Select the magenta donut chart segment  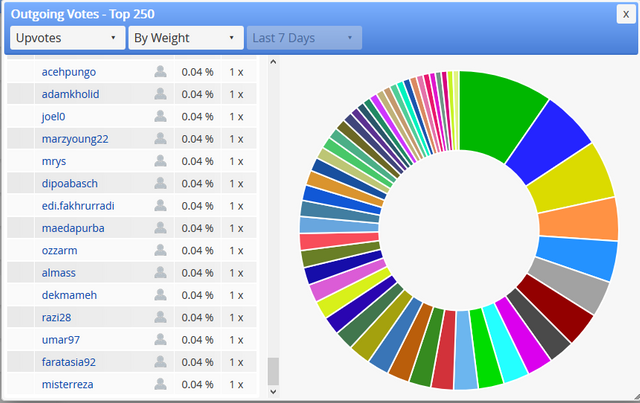tap(523, 336)
